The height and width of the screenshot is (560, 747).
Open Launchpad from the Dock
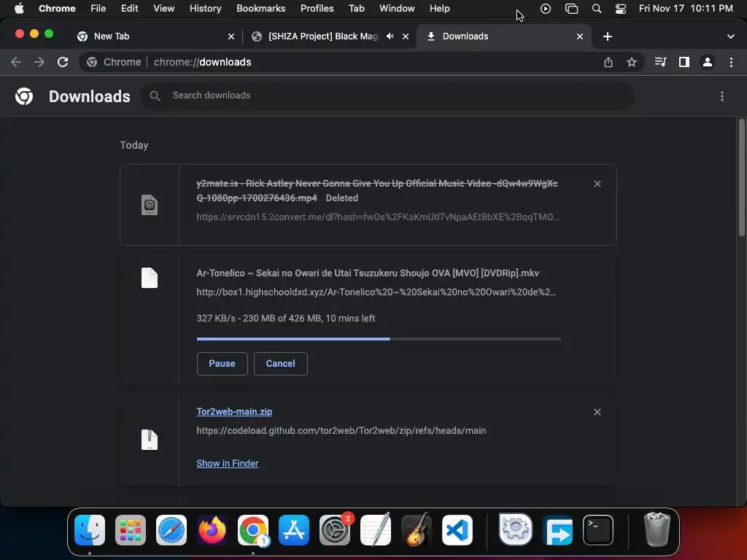pos(131,530)
